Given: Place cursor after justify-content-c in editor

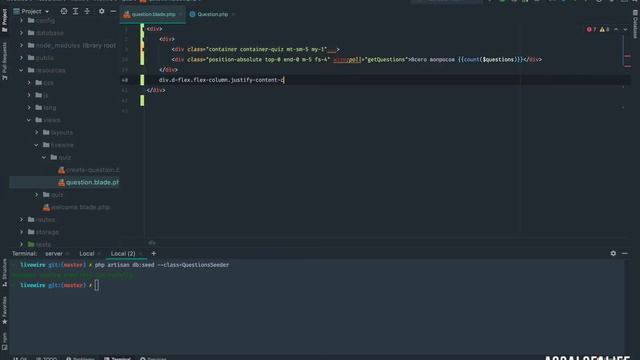Looking at the screenshot, I should click(284, 80).
